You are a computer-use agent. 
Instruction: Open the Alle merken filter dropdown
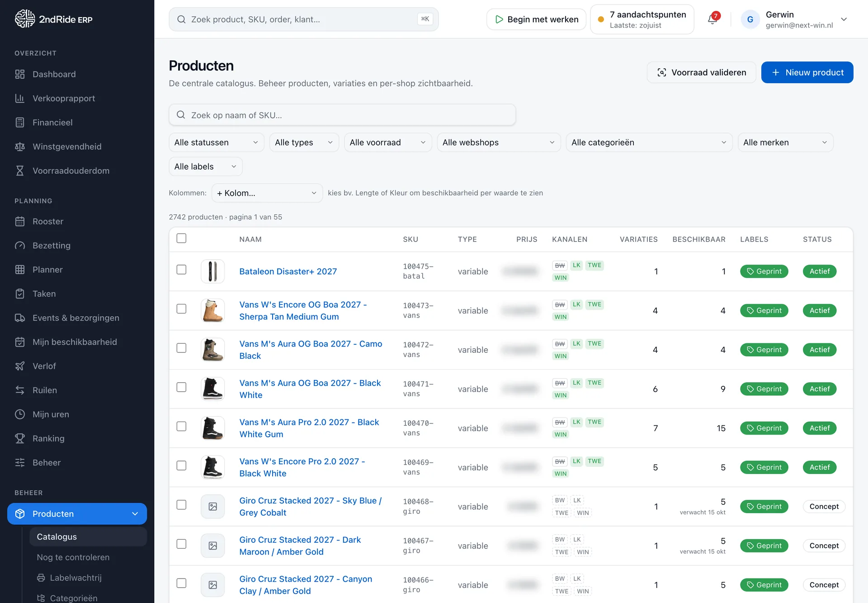pyautogui.click(x=786, y=142)
